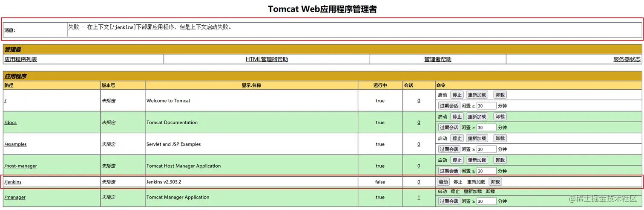
Task: Stop the Servlet and JSP Examples app
Action: (x=457, y=138)
